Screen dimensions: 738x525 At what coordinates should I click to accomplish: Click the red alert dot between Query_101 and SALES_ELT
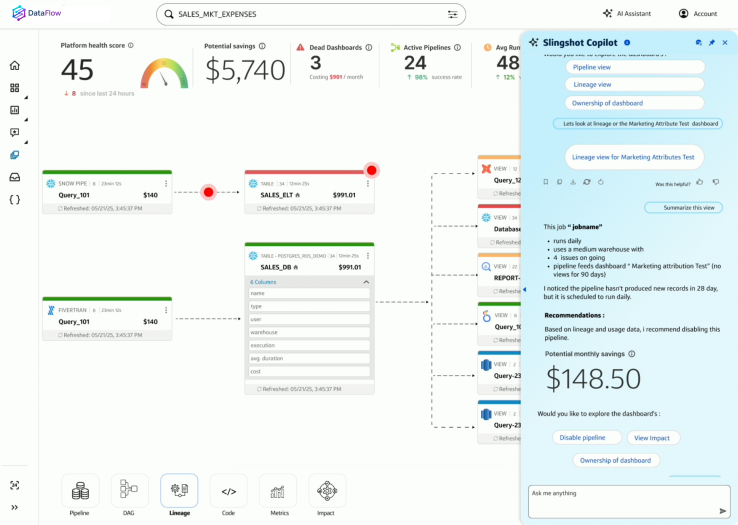pyautogui.click(x=209, y=192)
